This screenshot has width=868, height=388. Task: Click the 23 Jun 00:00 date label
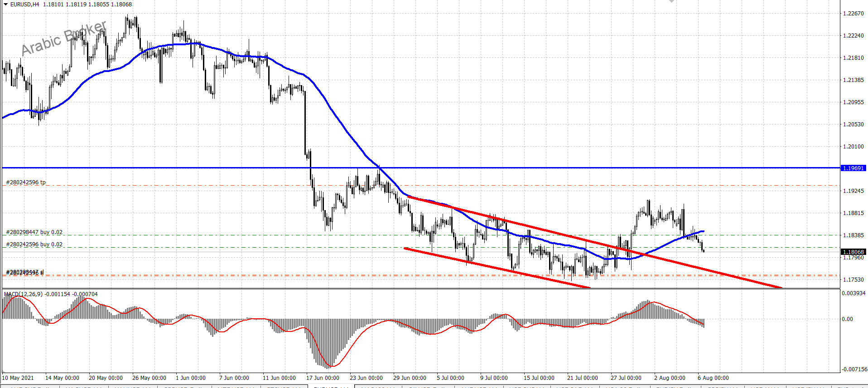click(366, 378)
